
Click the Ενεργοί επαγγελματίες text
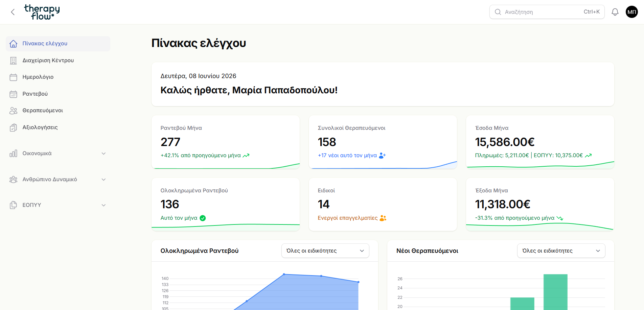click(x=348, y=218)
